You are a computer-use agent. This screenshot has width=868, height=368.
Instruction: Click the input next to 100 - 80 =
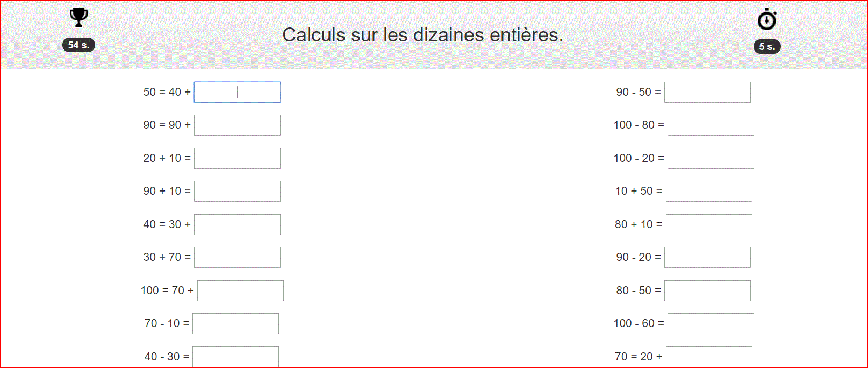711,125
